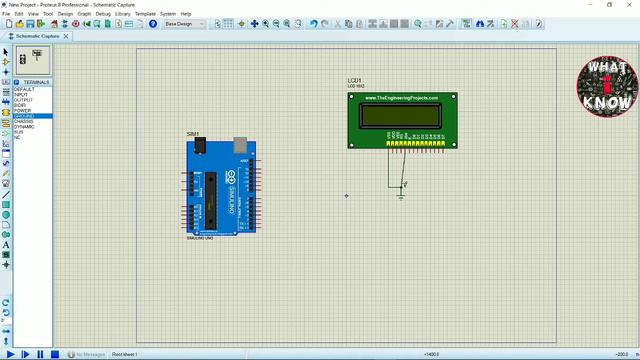Open the Help menu

[186, 14]
